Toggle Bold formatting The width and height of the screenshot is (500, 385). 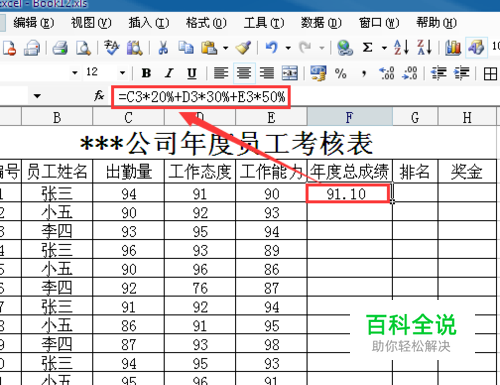[x=146, y=73]
